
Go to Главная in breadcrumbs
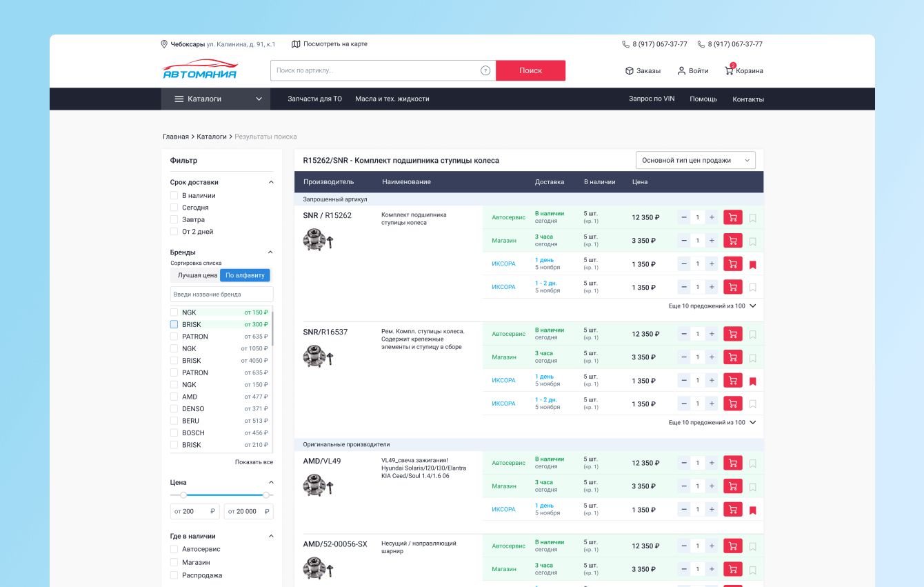(176, 137)
